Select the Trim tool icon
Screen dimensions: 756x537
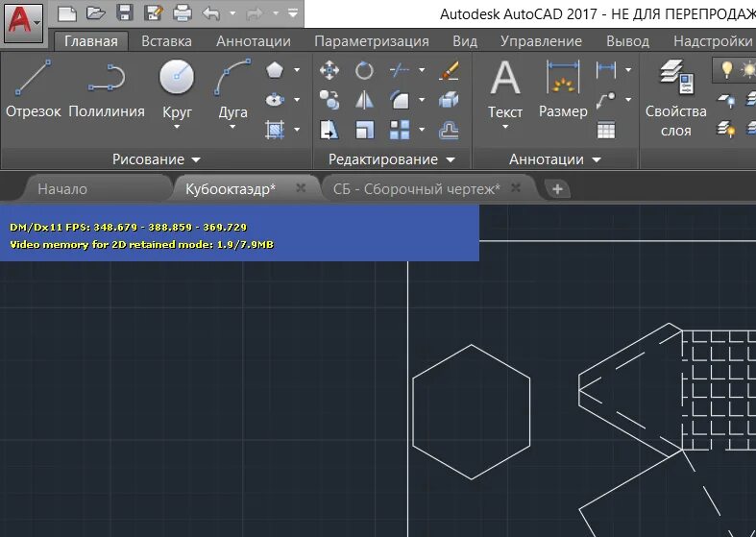tap(400, 70)
